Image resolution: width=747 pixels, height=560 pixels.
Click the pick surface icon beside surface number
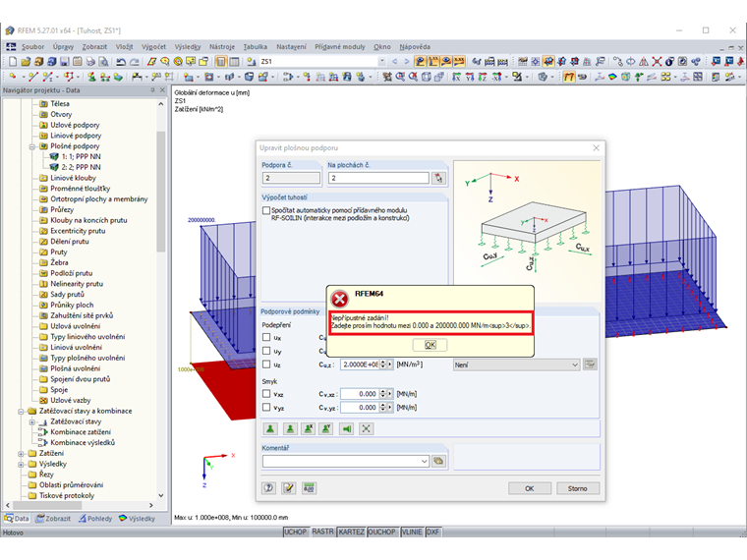tap(438, 178)
